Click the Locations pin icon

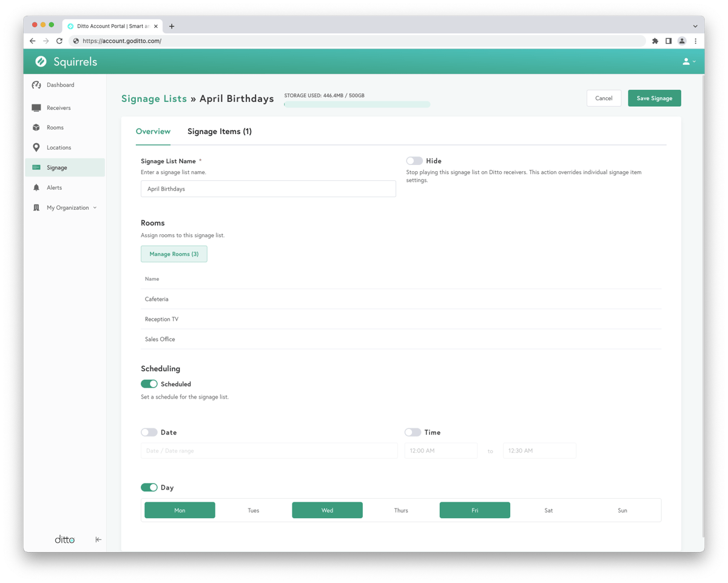coord(36,147)
